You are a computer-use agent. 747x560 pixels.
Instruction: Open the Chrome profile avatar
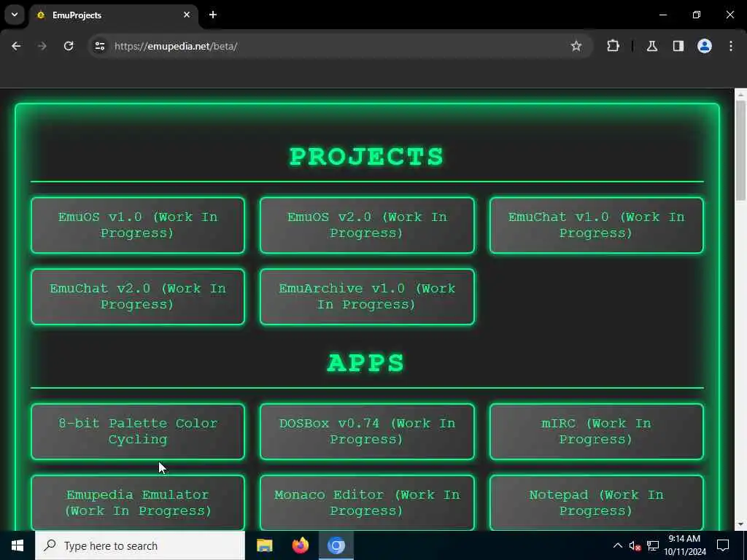click(705, 46)
